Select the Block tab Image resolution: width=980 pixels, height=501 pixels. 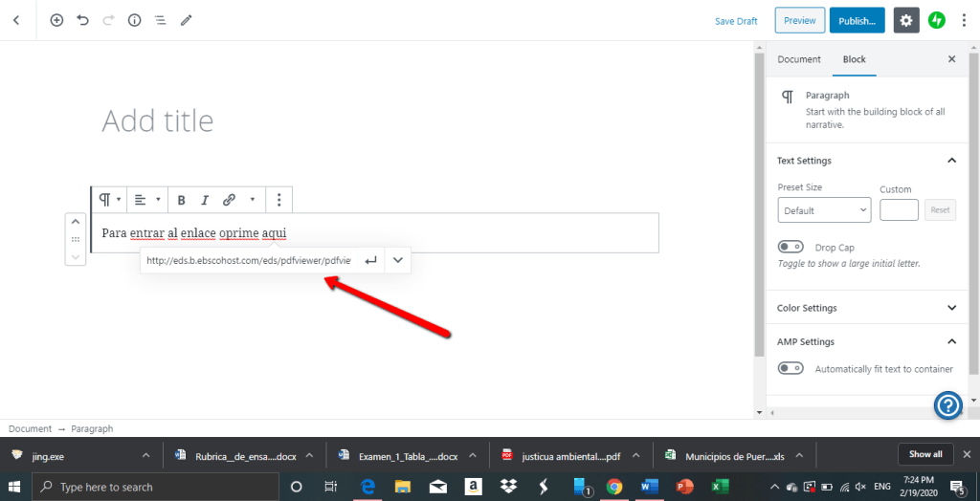pyautogui.click(x=854, y=59)
